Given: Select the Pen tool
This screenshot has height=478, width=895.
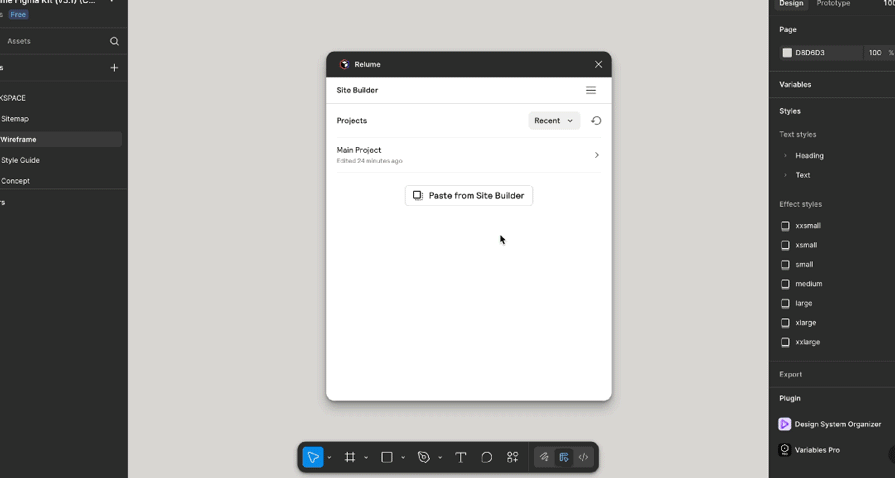Looking at the screenshot, I should [x=424, y=457].
